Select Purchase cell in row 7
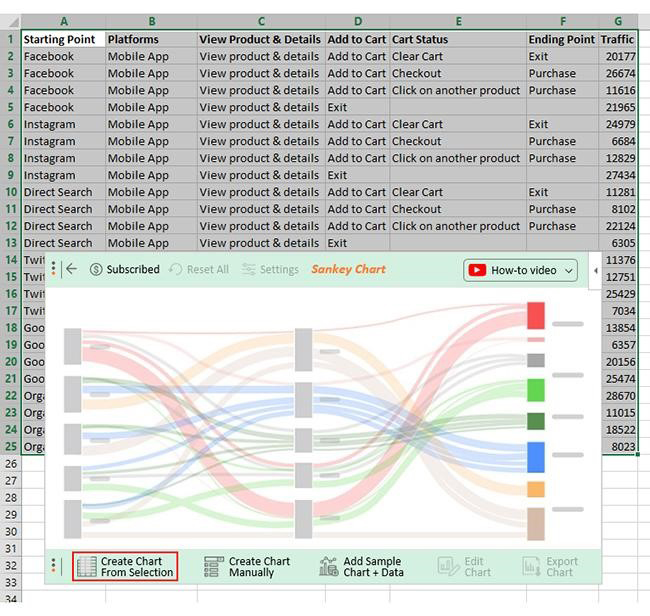The height and width of the screenshot is (616, 650). (563, 141)
